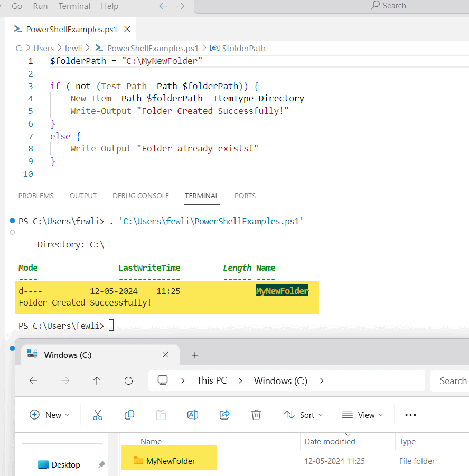The width and height of the screenshot is (469, 476).
Task: Click File Explorer up-one-level arrow
Action: pyautogui.click(x=97, y=380)
